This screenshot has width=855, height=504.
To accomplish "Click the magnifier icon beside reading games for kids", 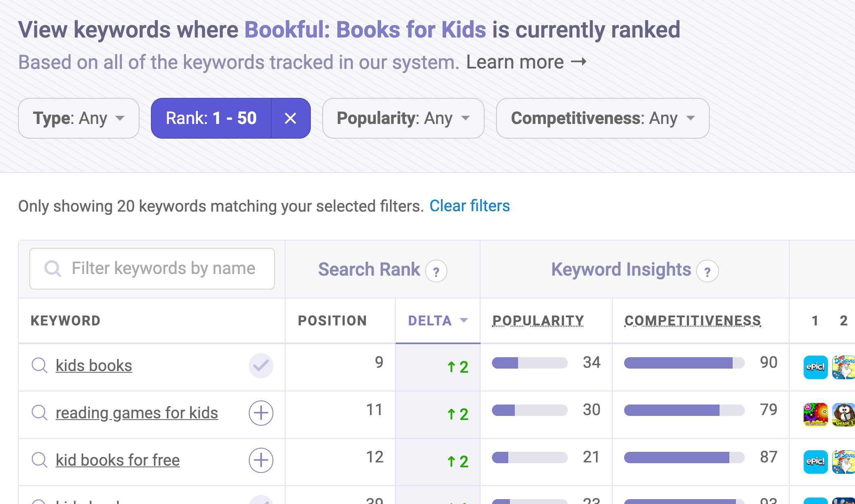I will click(40, 413).
